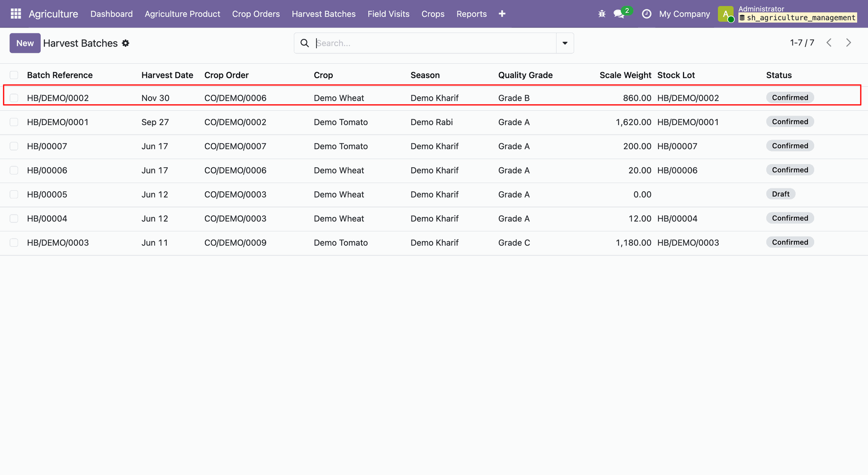Open the activities clock icon

click(646, 14)
